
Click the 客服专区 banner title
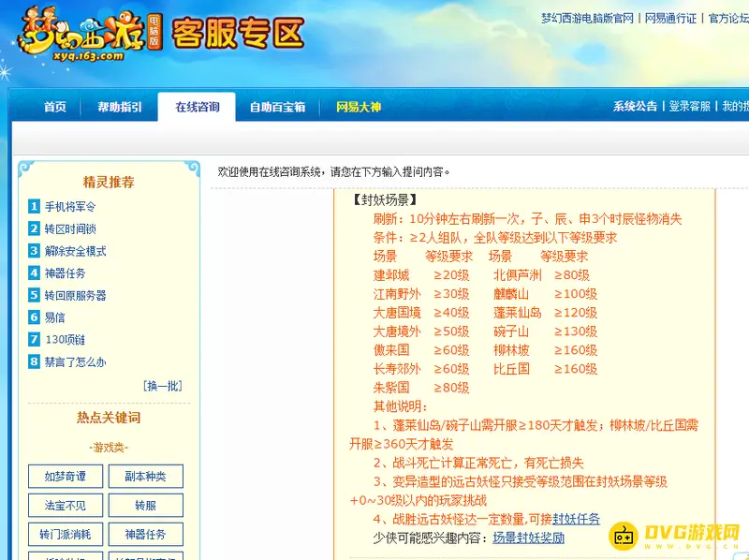238,34
